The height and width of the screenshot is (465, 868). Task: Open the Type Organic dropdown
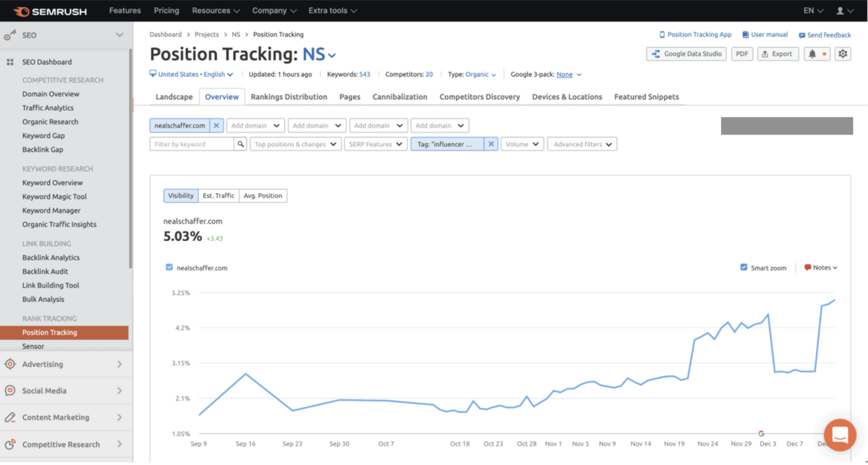(480, 74)
